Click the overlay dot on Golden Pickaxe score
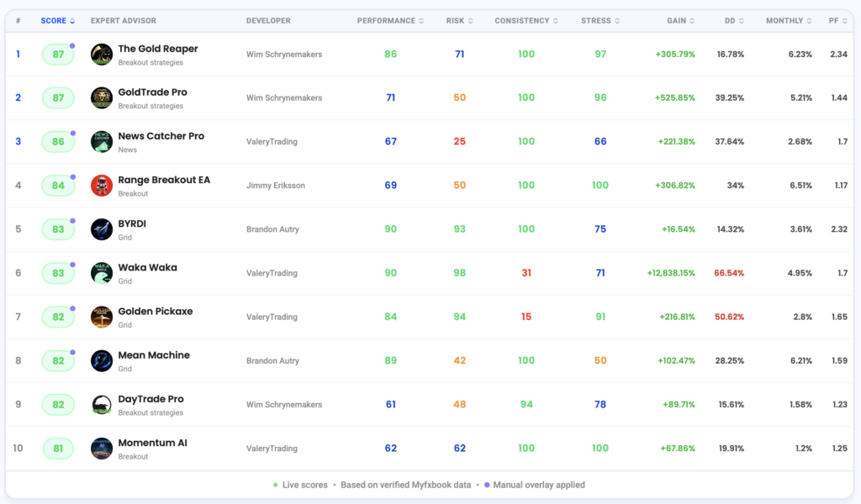Image resolution: width=861 pixels, height=504 pixels. (72, 309)
